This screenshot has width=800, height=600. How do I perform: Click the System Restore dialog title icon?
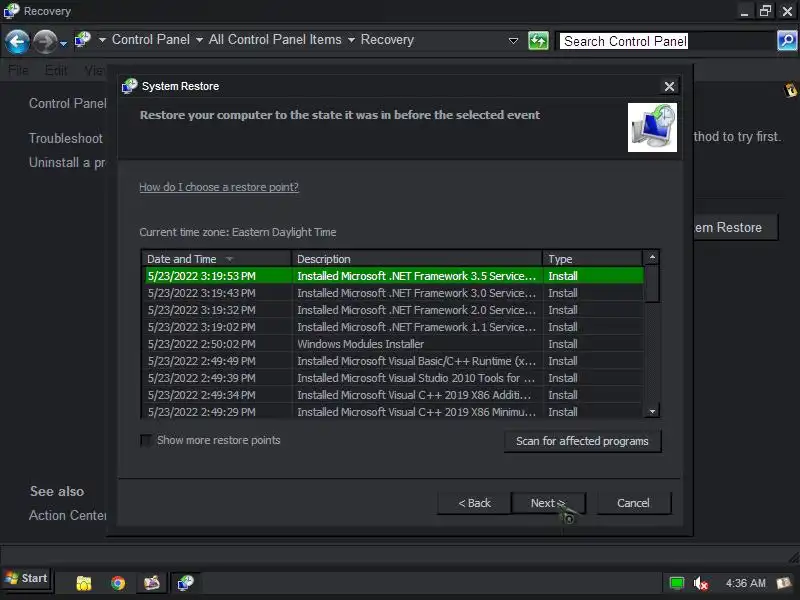tap(130, 86)
